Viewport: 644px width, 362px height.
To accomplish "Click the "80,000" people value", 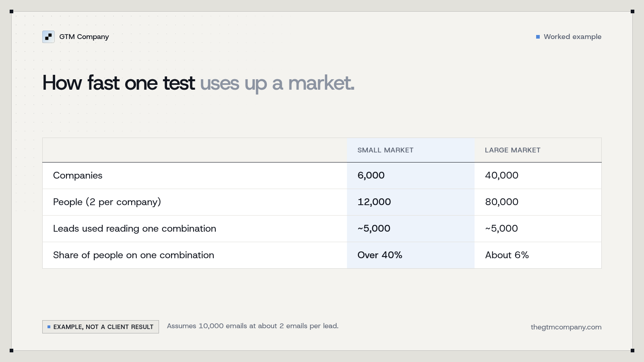I will (x=502, y=202).
